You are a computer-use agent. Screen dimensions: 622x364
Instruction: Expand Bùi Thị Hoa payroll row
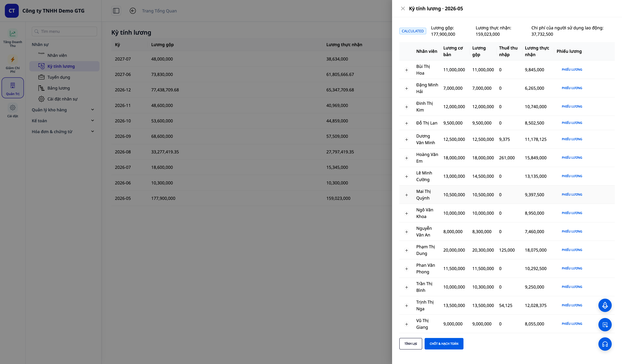406,70
